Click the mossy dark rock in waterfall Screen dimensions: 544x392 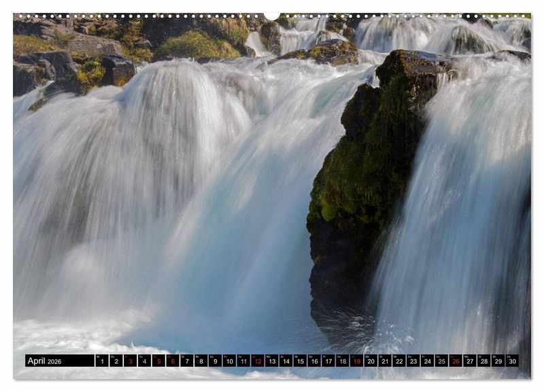(x=360, y=183)
